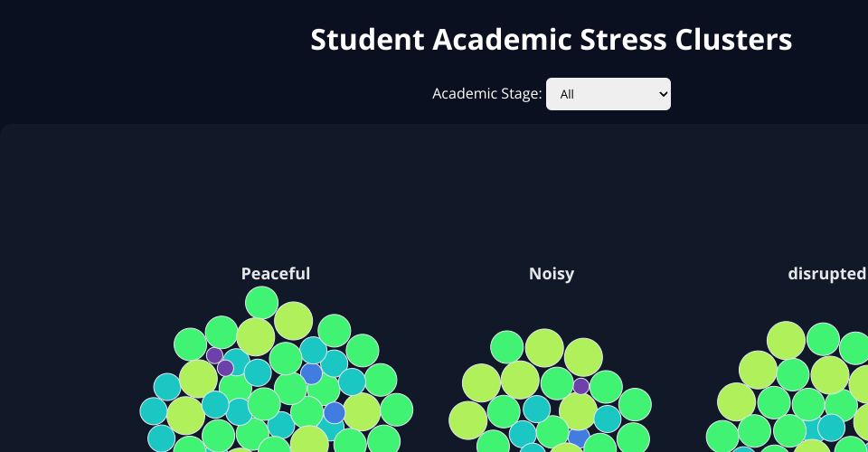868x452 pixels.
Task: Select the upper purple bubble in Peaceful cluster
Action: click(x=214, y=355)
